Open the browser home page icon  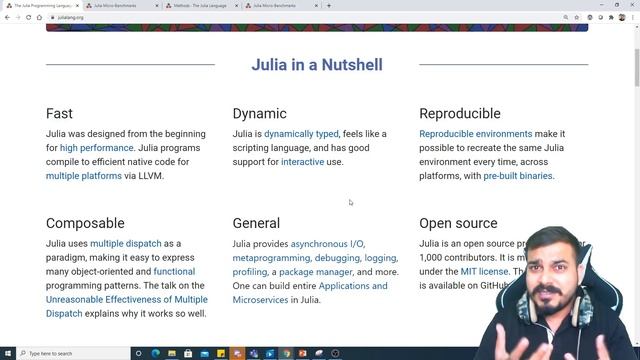pyautogui.click(x=39, y=18)
